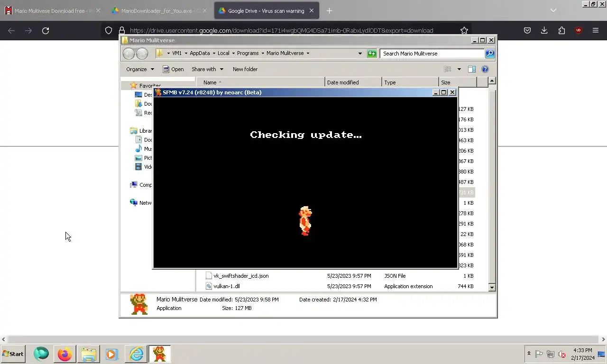Reload the current Firefox page

(46, 30)
